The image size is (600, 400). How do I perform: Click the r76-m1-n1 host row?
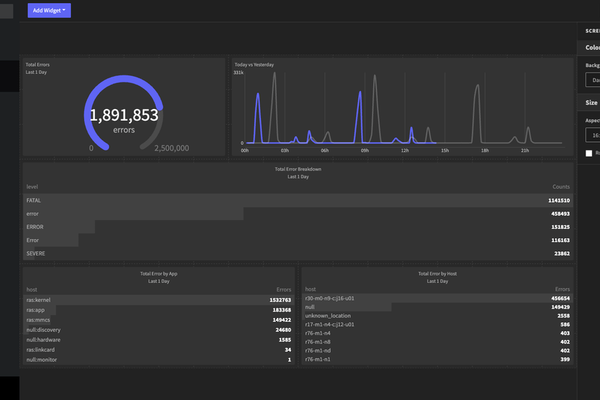(x=437, y=359)
